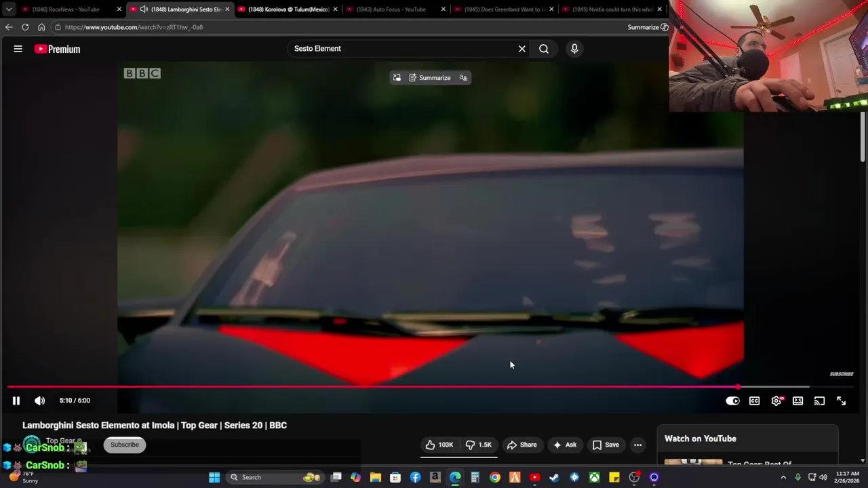Screen dimensions: 868x488
Task: Show hidden system tray icons
Action: click(x=783, y=477)
